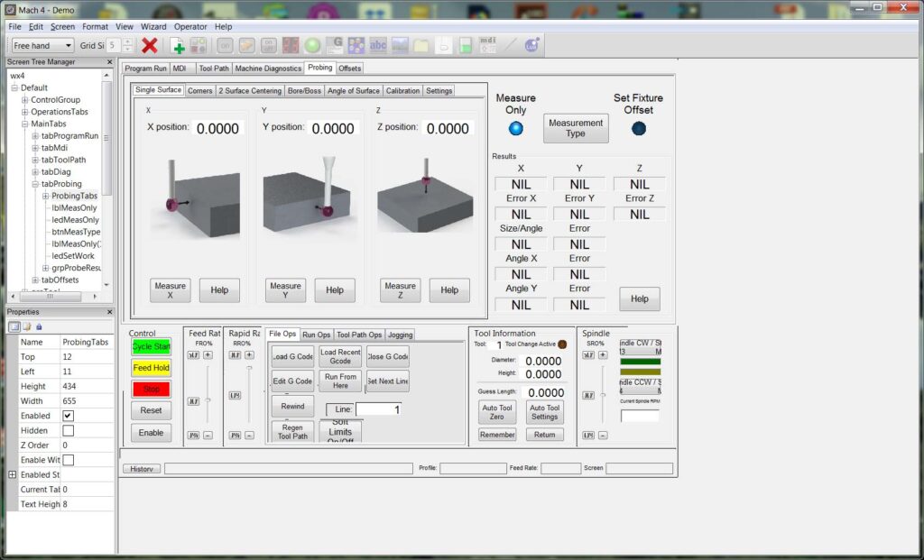Switch to the Bore/Boss probing tab

pyautogui.click(x=304, y=91)
